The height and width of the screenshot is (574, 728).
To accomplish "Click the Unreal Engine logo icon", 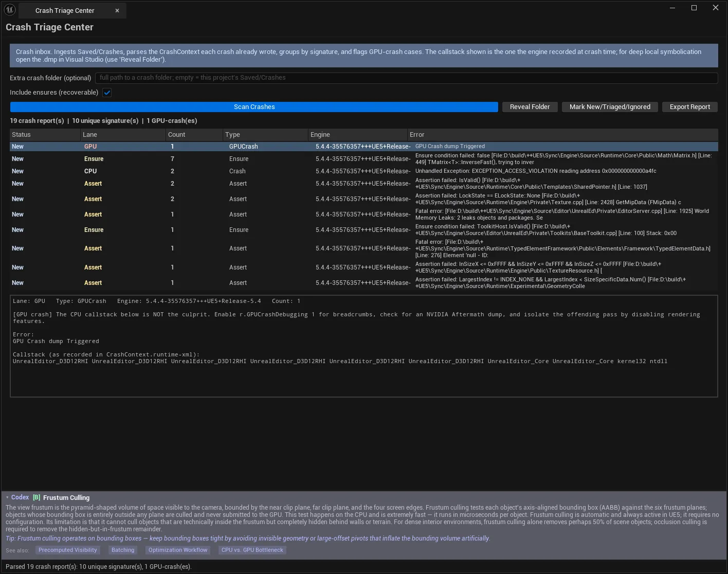I will tap(10, 10).
